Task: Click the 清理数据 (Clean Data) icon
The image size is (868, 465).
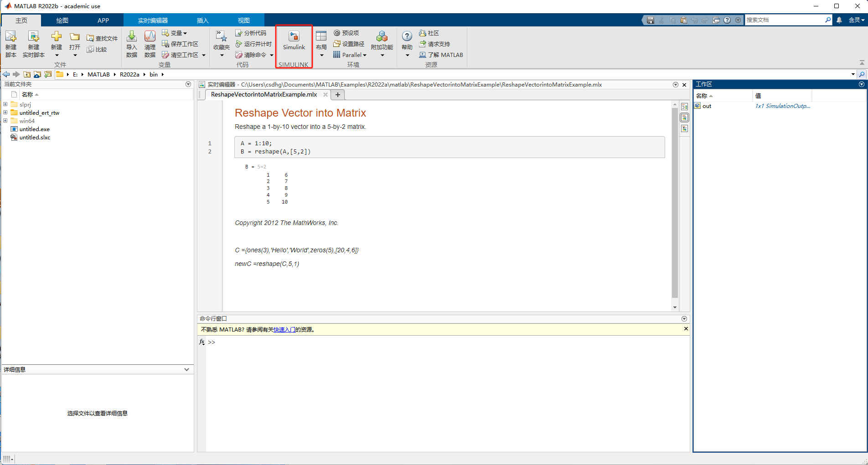Action: 150,36
